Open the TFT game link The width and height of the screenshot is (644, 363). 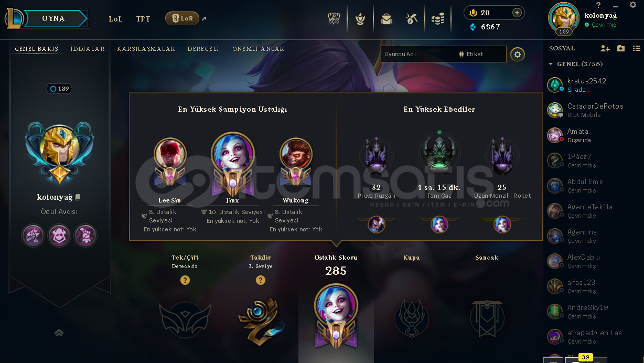pyautogui.click(x=143, y=19)
